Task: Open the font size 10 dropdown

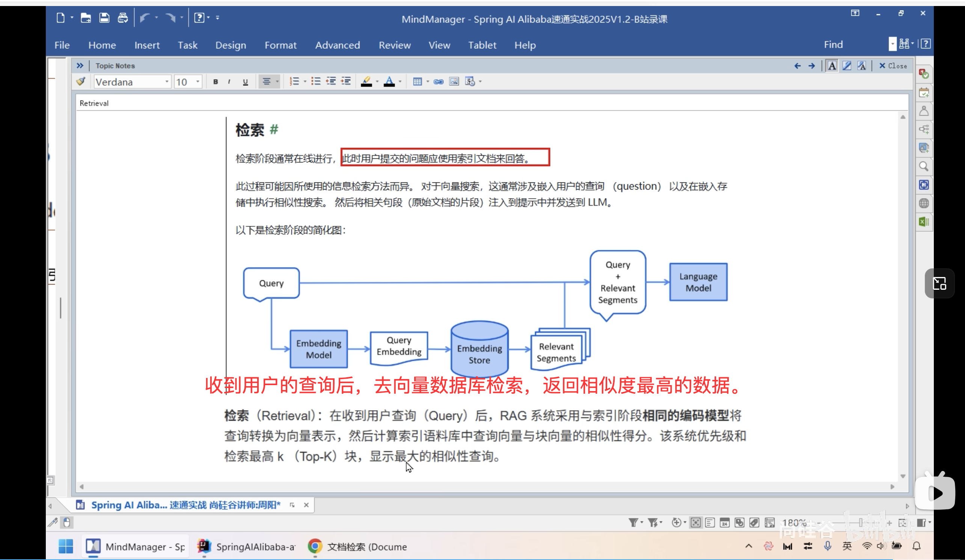Action: point(198,81)
